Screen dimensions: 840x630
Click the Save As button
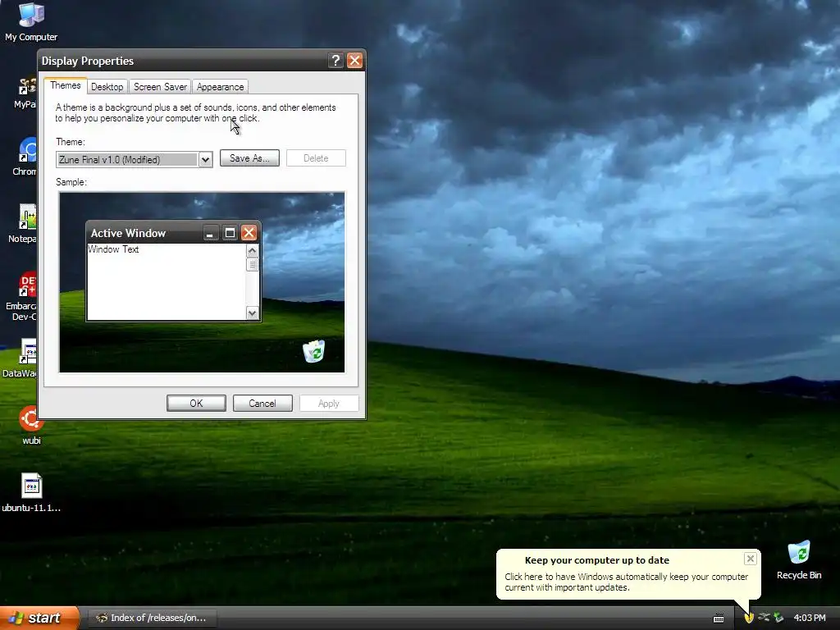click(249, 158)
